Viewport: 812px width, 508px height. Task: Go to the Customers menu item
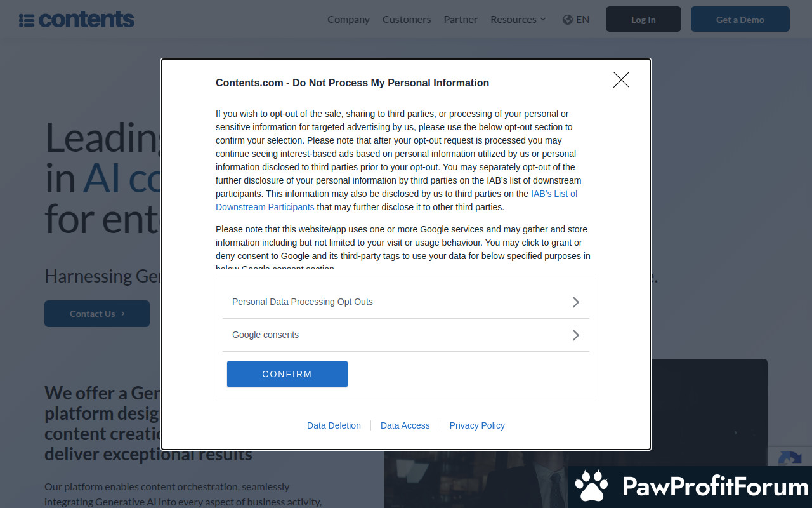point(407,20)
